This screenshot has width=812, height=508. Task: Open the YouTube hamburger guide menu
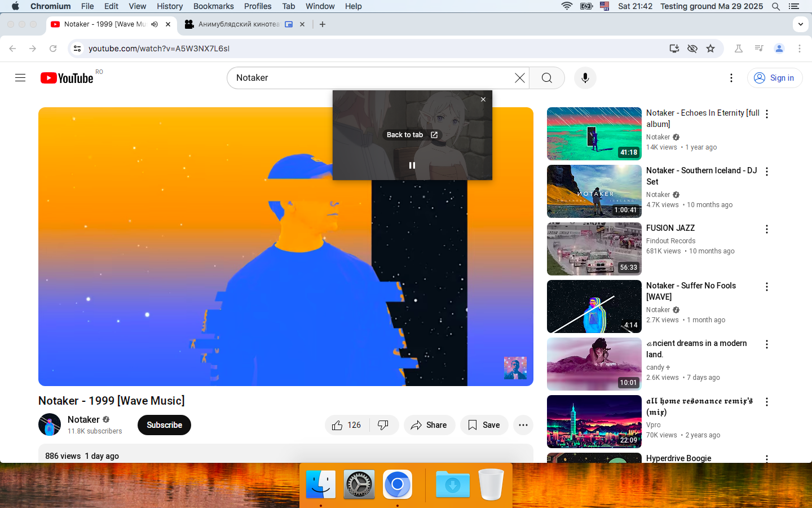[x=20, y=78]
